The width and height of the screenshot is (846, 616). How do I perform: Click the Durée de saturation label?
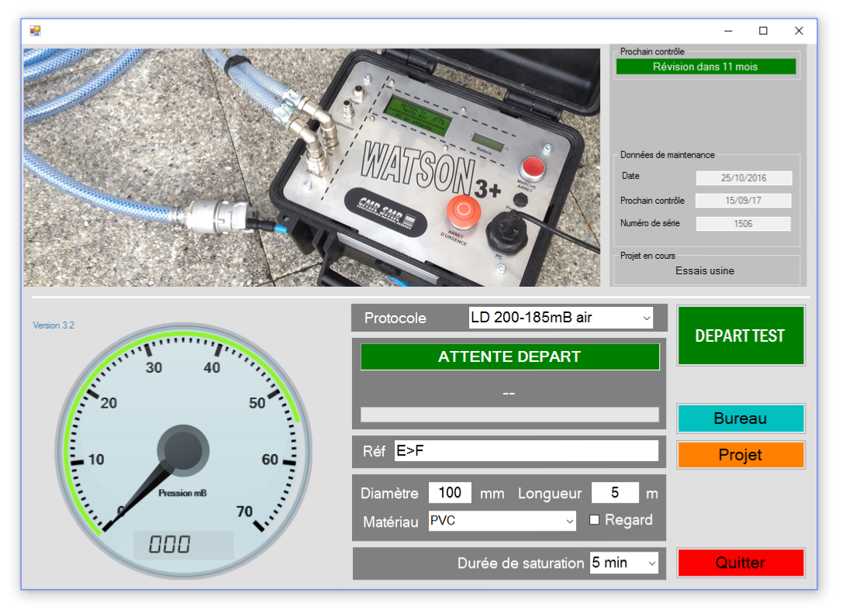pyautogui.click(x=520, y=563)
